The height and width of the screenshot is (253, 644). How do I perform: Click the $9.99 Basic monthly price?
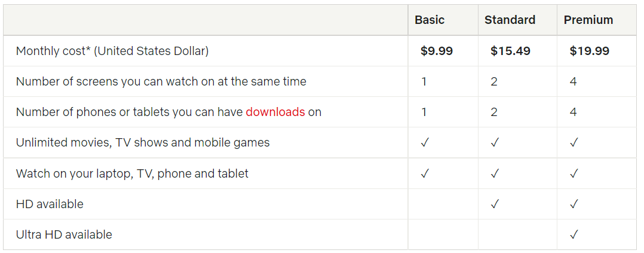click(437, 51)
